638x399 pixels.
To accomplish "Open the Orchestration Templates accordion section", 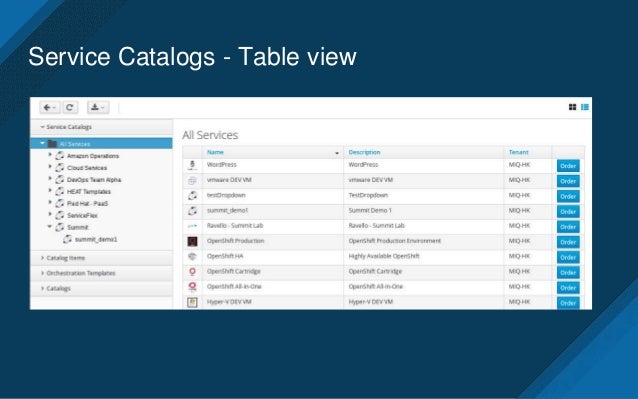I will (x=102, y=273).
